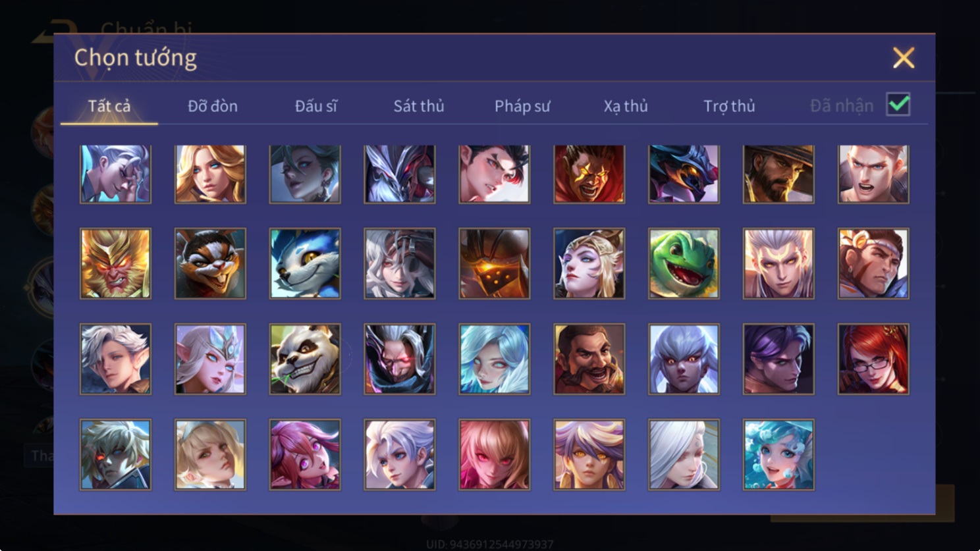Image resolution: width=980 pixels, height=551 pixels.
Task: Select the blonde woman hero portrait
Action: point(210,174)
